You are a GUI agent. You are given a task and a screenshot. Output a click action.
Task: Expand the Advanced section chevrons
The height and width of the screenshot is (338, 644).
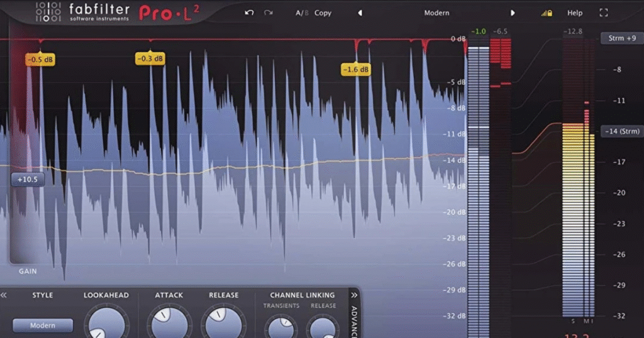(x=354, y=295)
